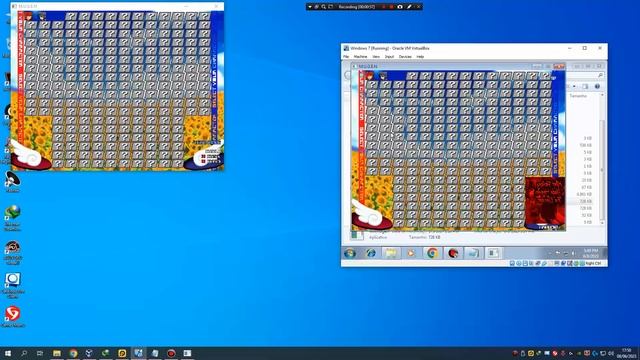The image size is (640, 360).
Task: Open the Input menu in VirtualBox
Action: click(389, 56)
